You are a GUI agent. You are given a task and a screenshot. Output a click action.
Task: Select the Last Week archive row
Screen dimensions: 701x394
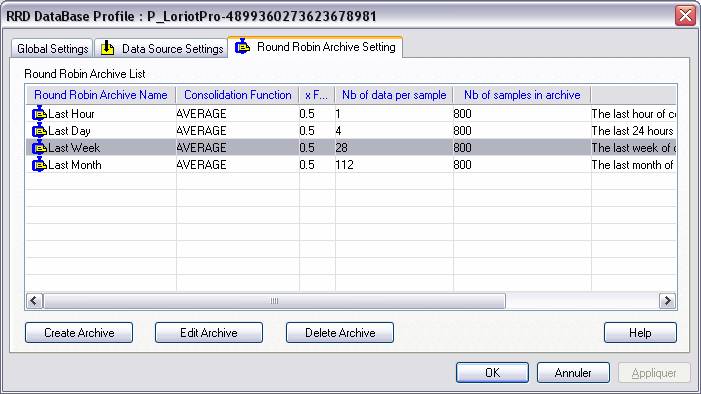pos(351,148)
